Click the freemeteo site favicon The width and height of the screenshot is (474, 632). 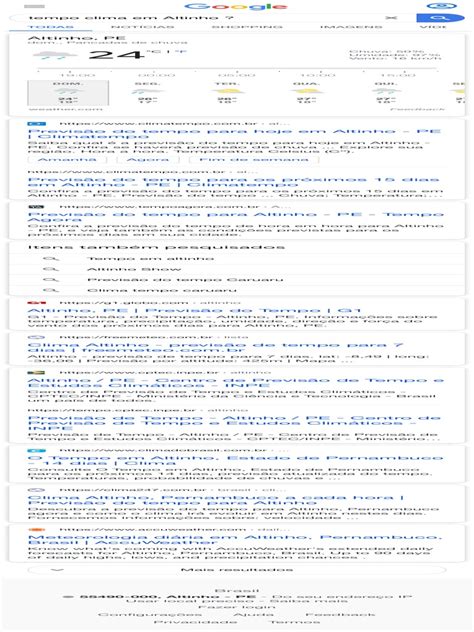point(37,337)
